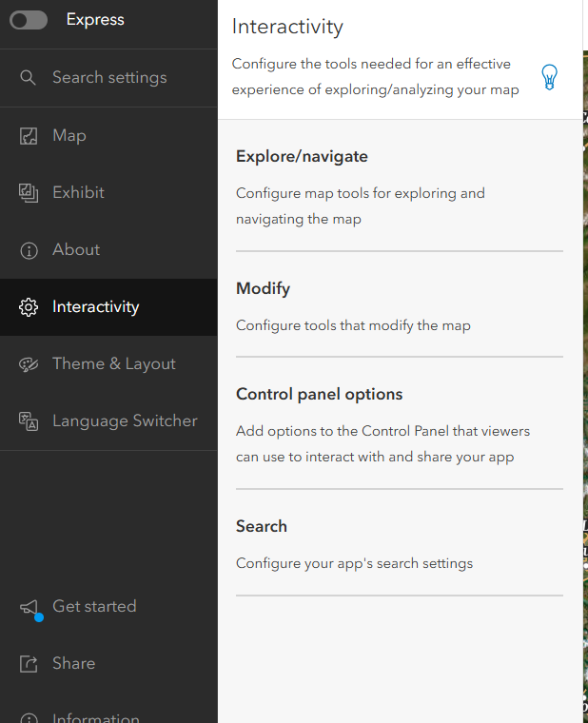Image resolution: width=588 pixels, height=723 pixels.
Task: Click the Search settings field
Action: point(109,78)
